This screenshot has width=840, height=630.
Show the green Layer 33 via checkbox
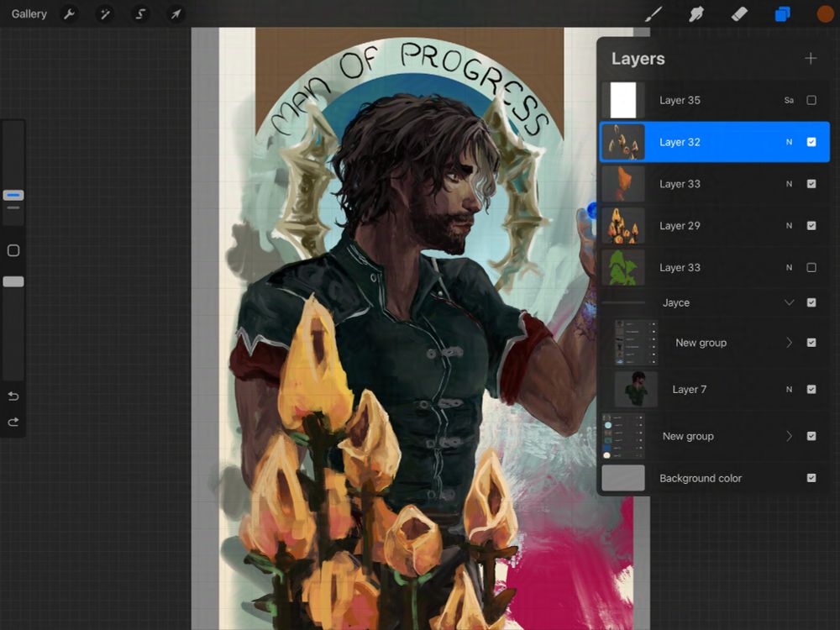coord(811,267)
